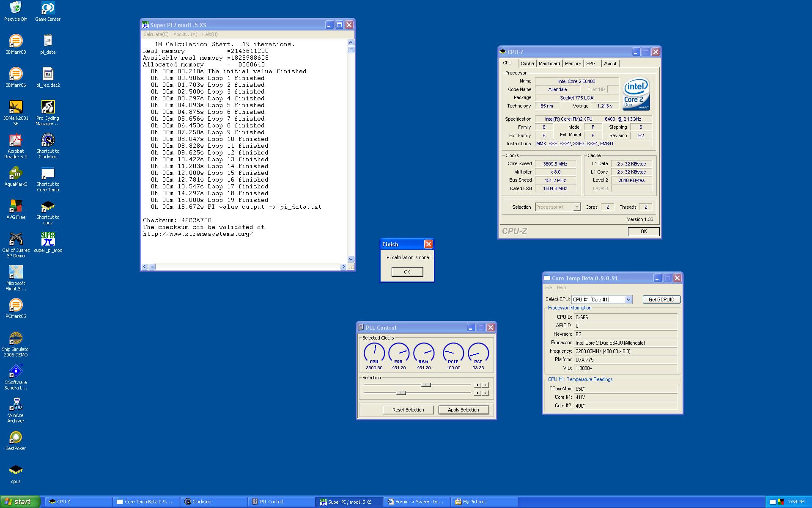Select the AVG Free desktop icon
The image size is (812, 508).
tap(16, 209)
